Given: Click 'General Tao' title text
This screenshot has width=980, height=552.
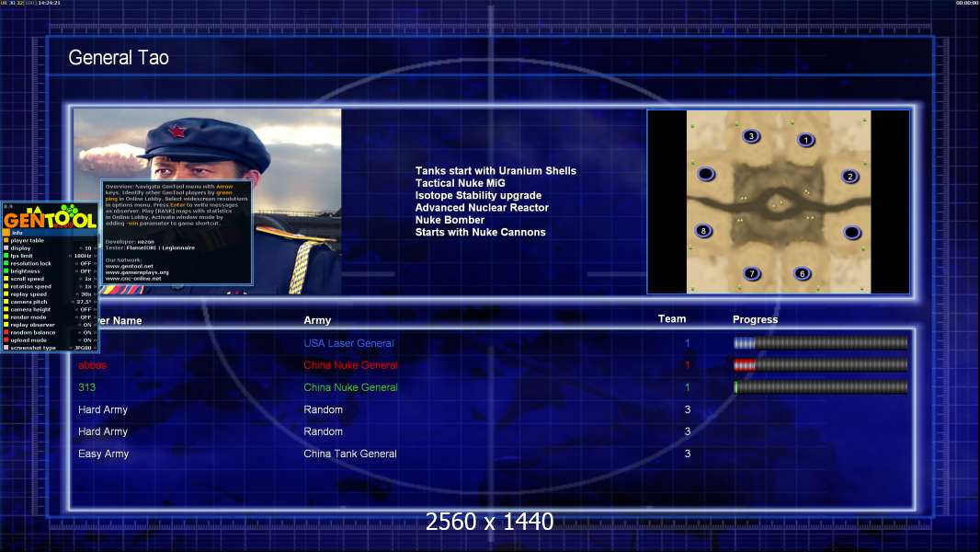Looking at the screenshot, I should point(119,58).
